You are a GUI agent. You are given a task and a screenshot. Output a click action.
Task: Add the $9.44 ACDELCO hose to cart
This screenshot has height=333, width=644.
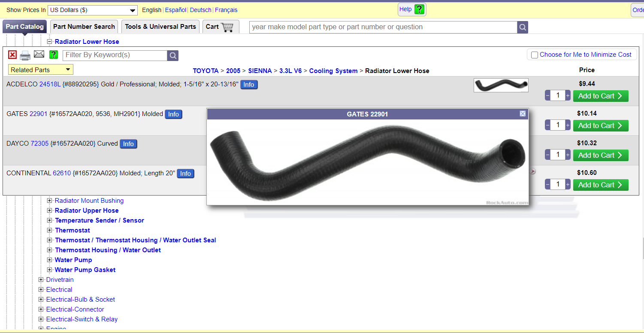(601, 96)
